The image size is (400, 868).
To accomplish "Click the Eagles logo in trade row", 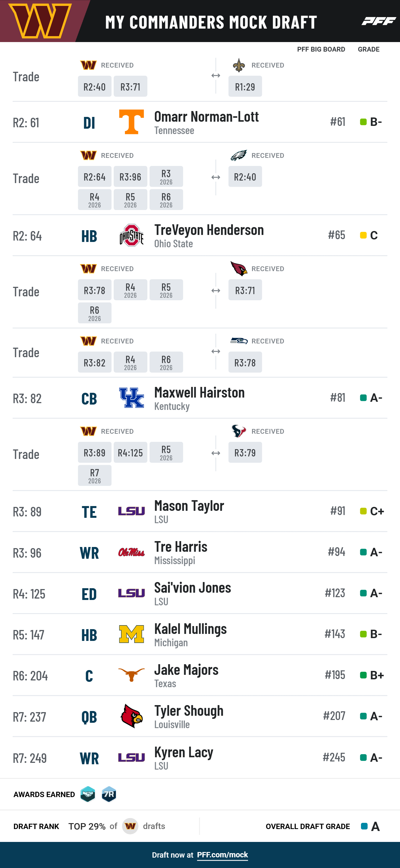I will click(239, 155).
